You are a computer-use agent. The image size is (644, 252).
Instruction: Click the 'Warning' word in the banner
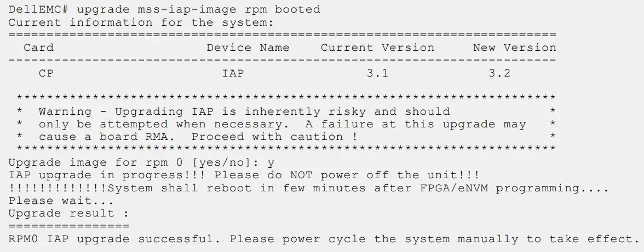pos(65,112)
